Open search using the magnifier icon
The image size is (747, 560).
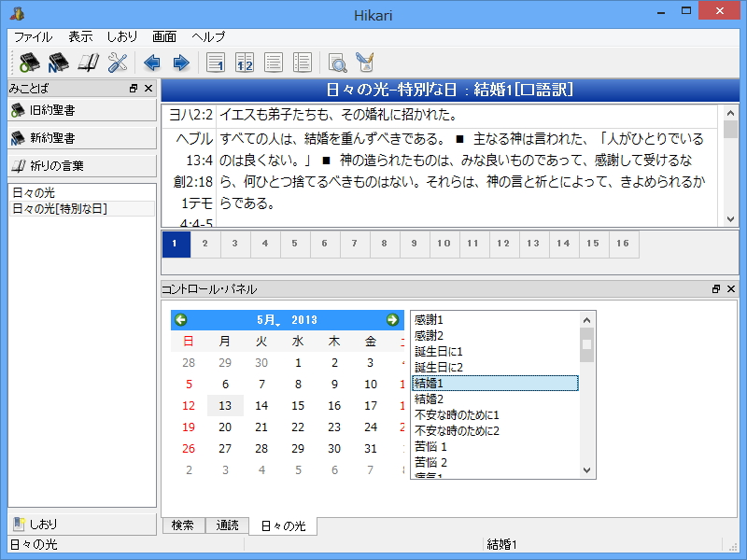point(336,63)
